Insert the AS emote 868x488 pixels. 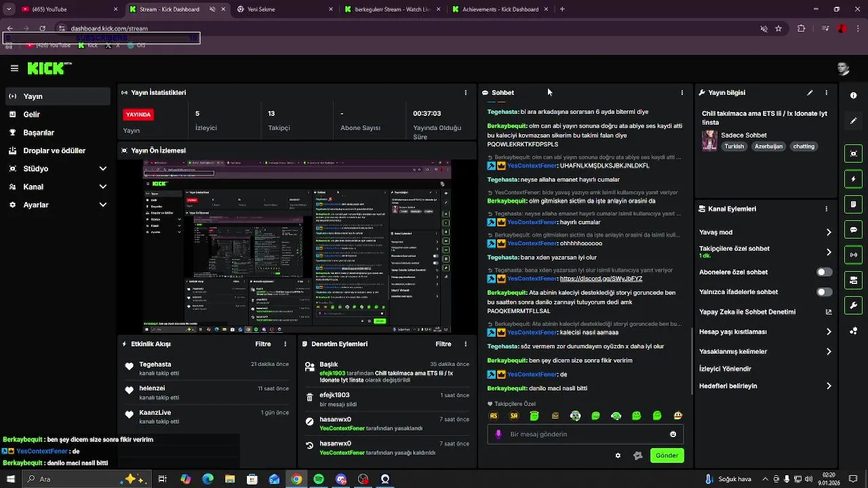[x=494, y=415]
